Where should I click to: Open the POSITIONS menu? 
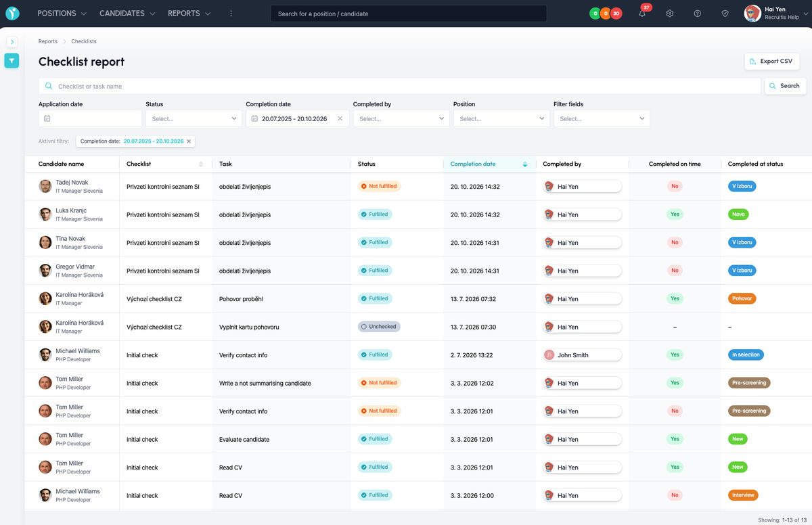[x=62, y=14]
